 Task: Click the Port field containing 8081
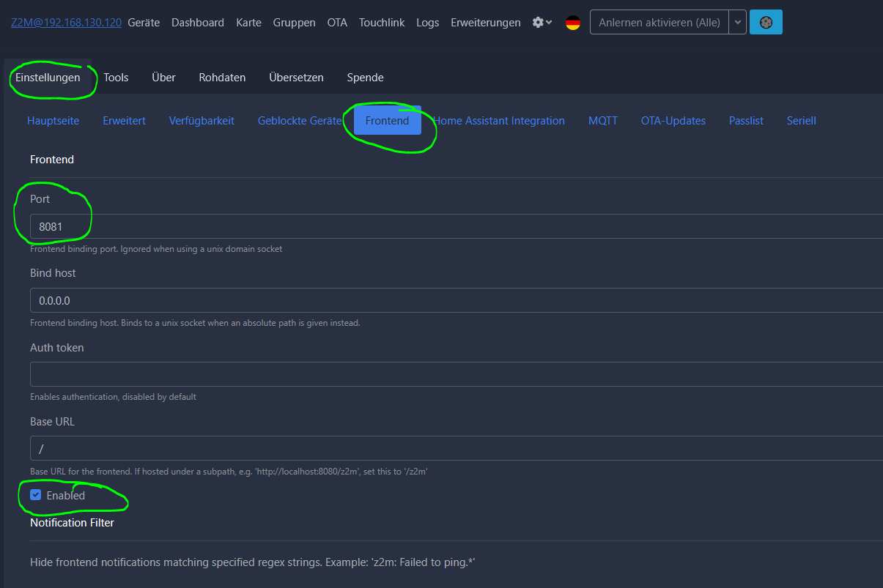(x=457, y=226)
